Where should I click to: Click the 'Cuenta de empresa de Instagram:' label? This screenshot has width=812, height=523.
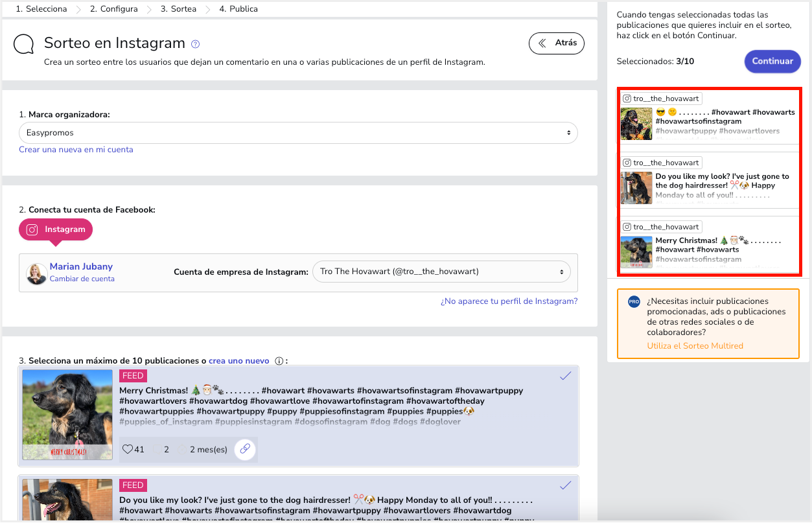241,272
